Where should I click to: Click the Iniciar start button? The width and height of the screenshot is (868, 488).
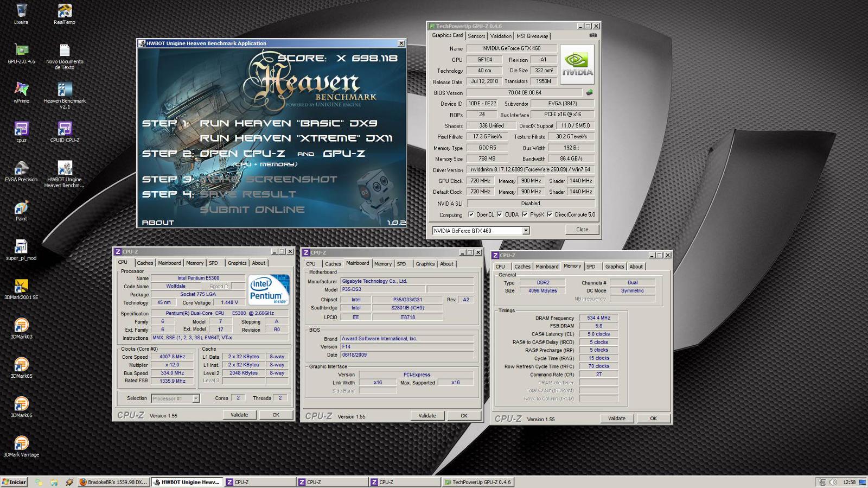(x=15, y=482)
